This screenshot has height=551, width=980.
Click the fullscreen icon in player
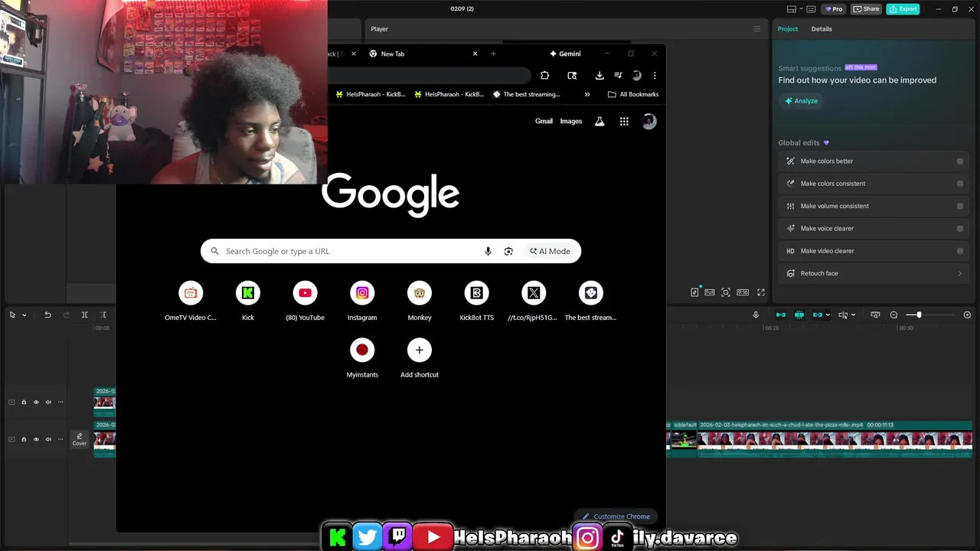click(761, 292)
